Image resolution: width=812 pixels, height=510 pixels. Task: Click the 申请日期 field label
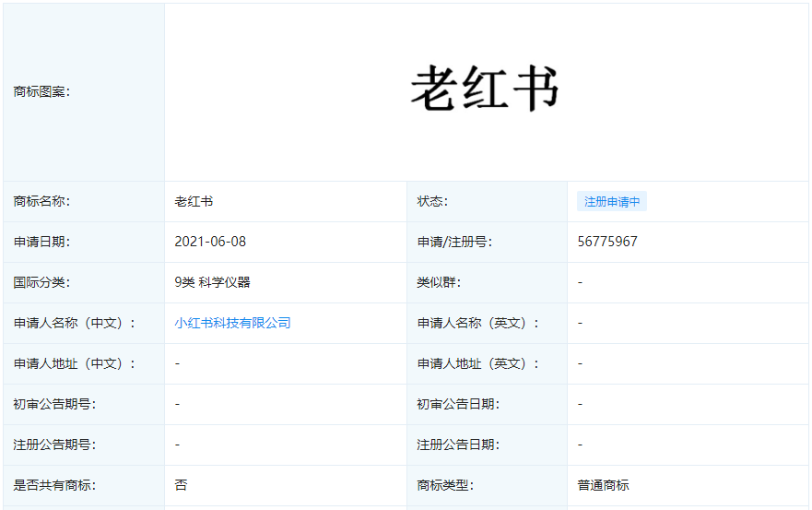(42, 242)
